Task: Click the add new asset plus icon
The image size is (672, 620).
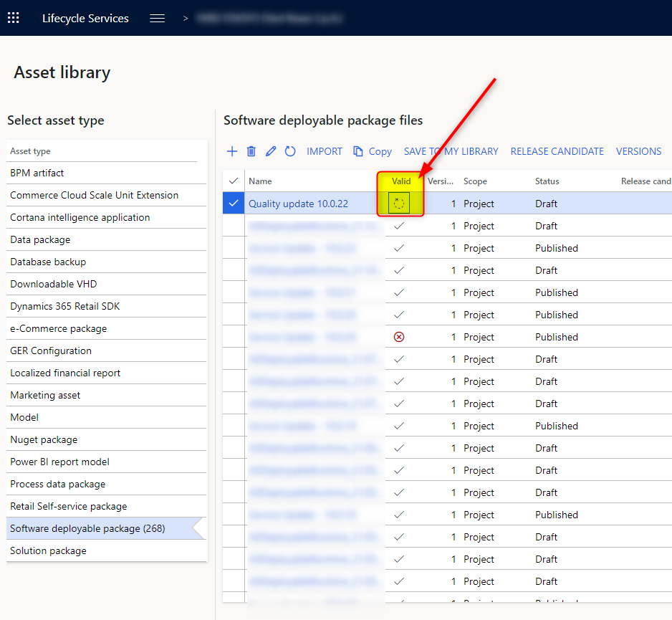Action: (x=232, y=151)
